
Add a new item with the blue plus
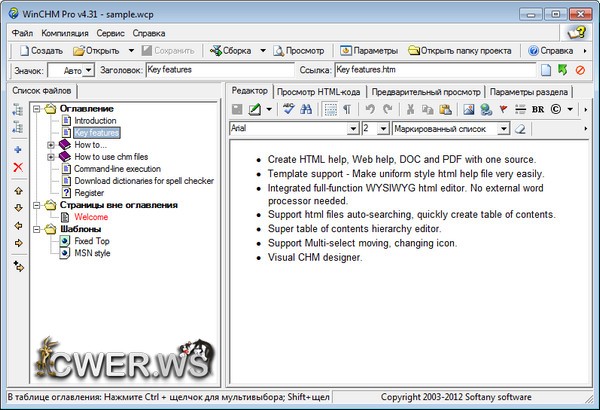point(18,150)
